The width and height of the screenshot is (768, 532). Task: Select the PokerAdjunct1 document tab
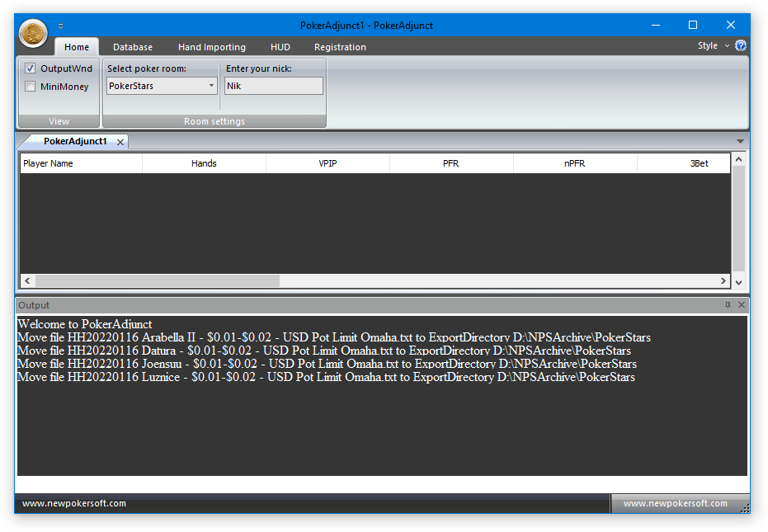coord(75,141)
